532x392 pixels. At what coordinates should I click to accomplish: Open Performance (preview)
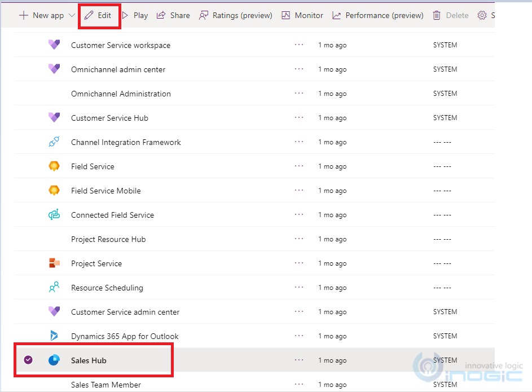pos(378,15)
